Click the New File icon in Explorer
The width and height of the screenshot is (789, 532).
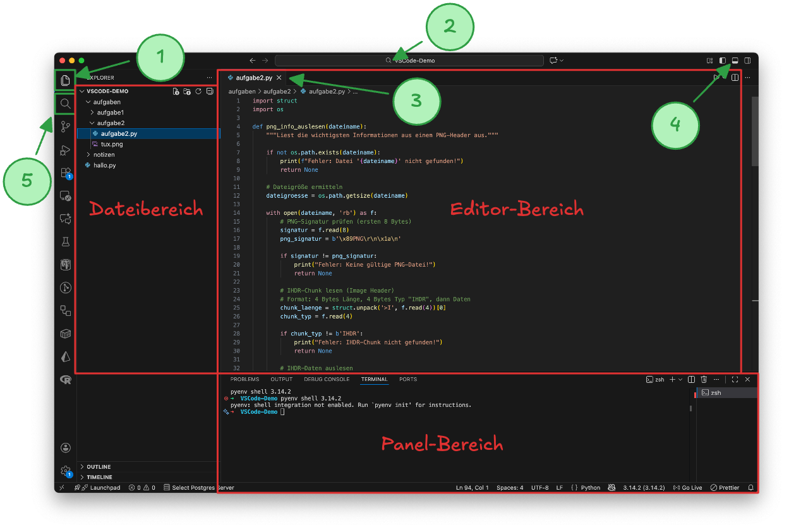(x=176, y=92)
